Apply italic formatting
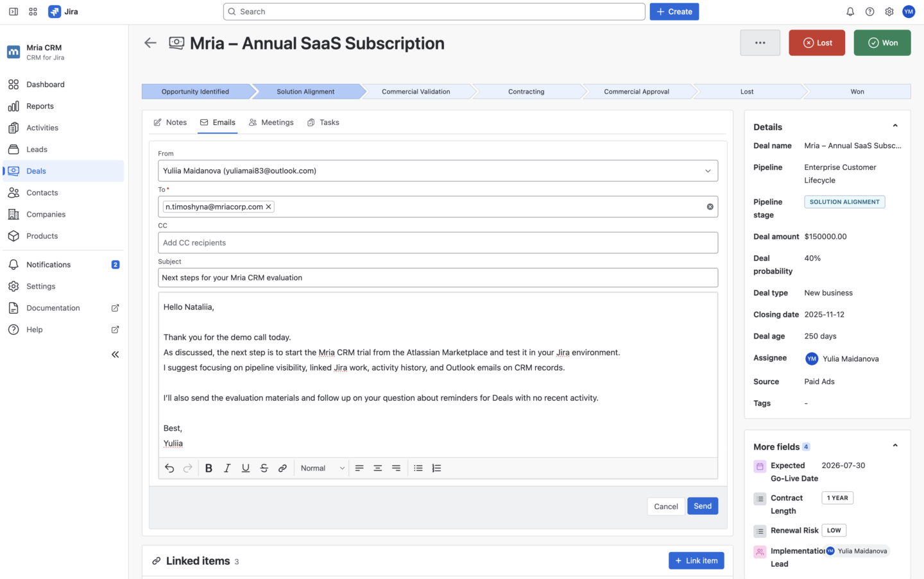924x579 pixels. pos(227,468)
